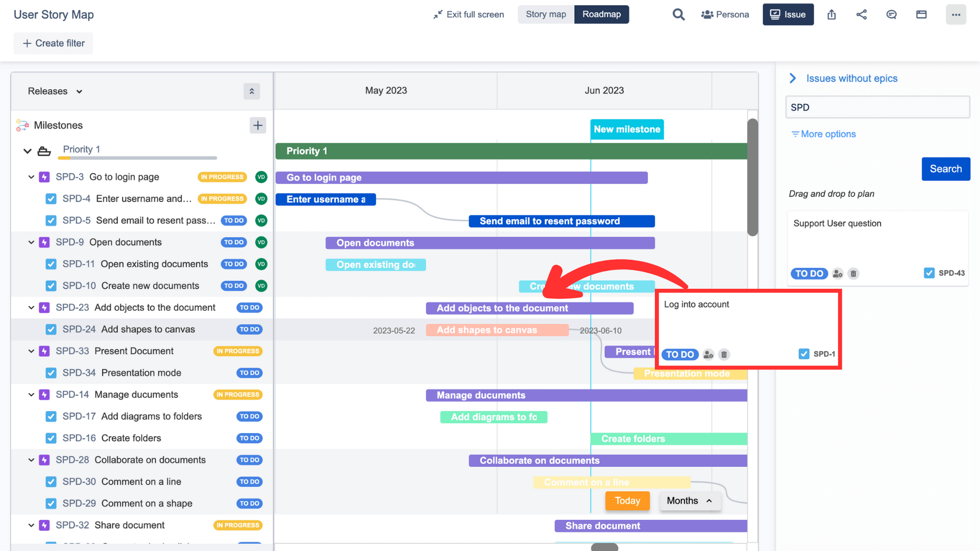
Task: Switch to the Story map tab
Action: (x=545, y=14)
